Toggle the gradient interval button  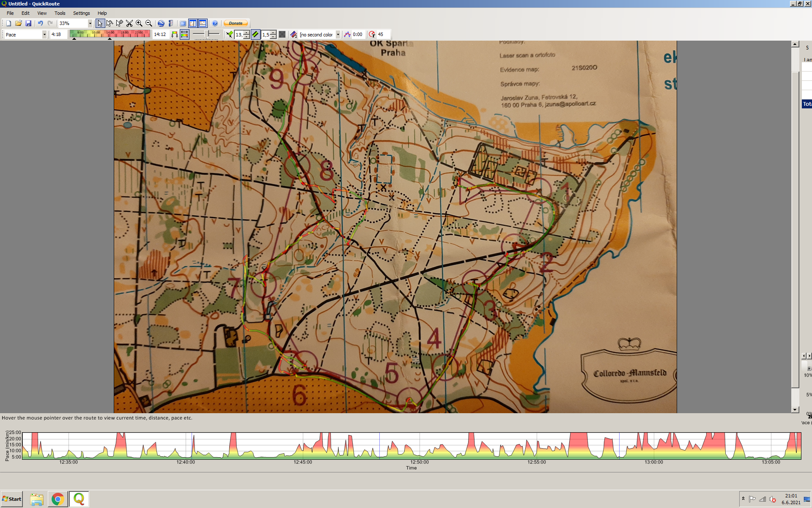(x=184, y=35)
